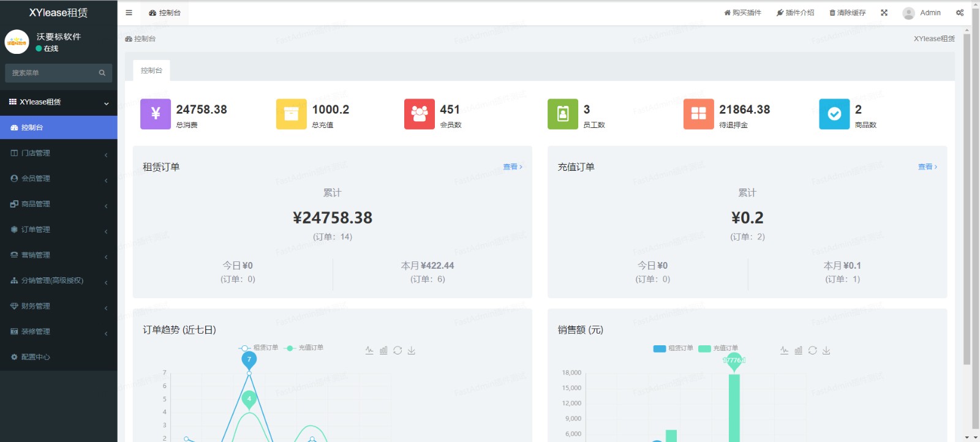This screenshot has height=442, width=980.
Task: Collapse the XYlease租赁 menu group
Action: (58, 102)
